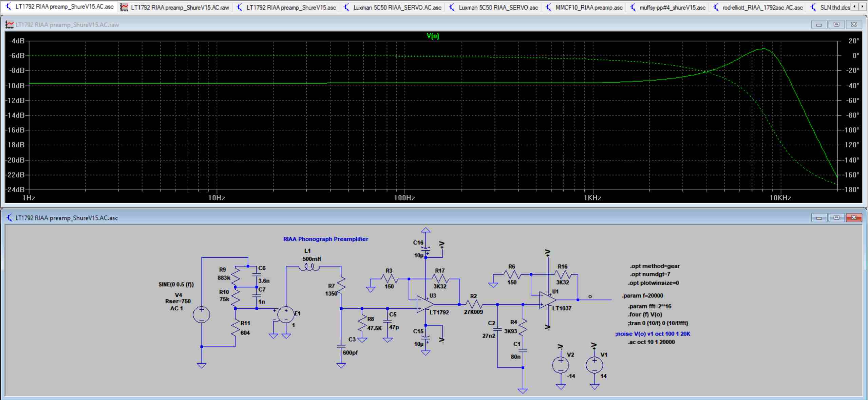Screen dimensions: 868x400
Task: Click the 883k value of R9
Action: pyautogui.click(x=224, y=278)
